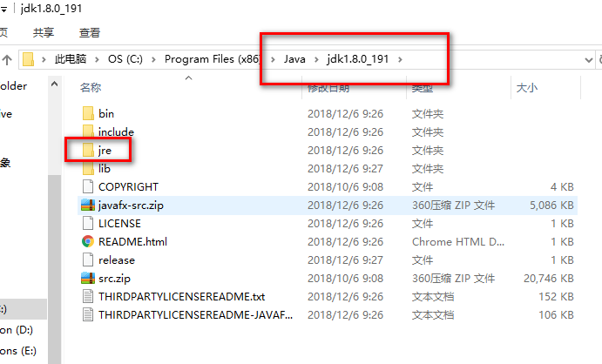This screenshot has width=602, height=364.
Task: Click the release file icon
Action: (x=88, y=260)
